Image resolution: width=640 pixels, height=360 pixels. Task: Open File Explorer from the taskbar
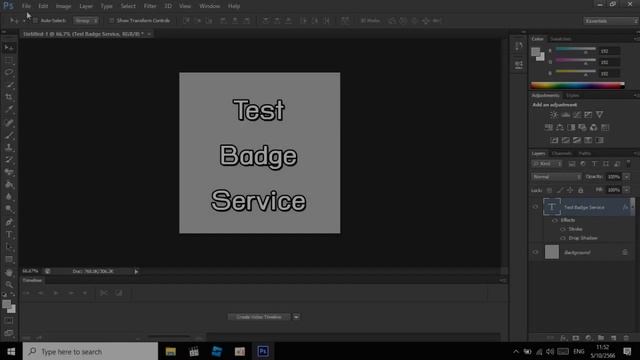coord(171,351)
